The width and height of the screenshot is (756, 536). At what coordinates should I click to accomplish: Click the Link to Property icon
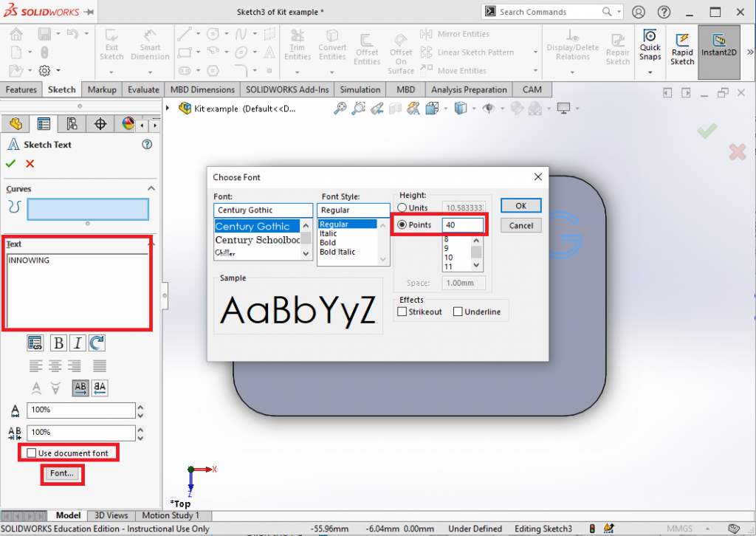[x=35, y=343]
